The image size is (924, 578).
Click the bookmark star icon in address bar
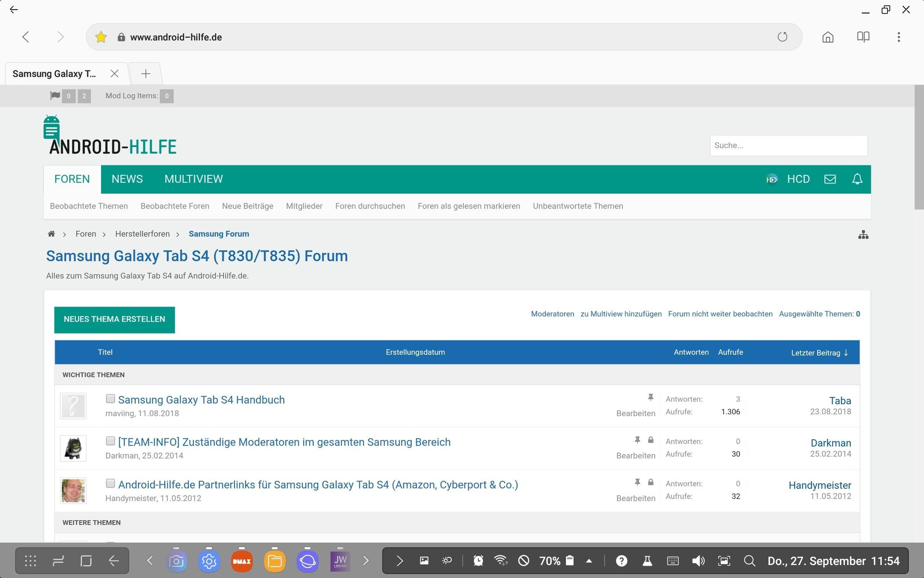coord(101,37)
